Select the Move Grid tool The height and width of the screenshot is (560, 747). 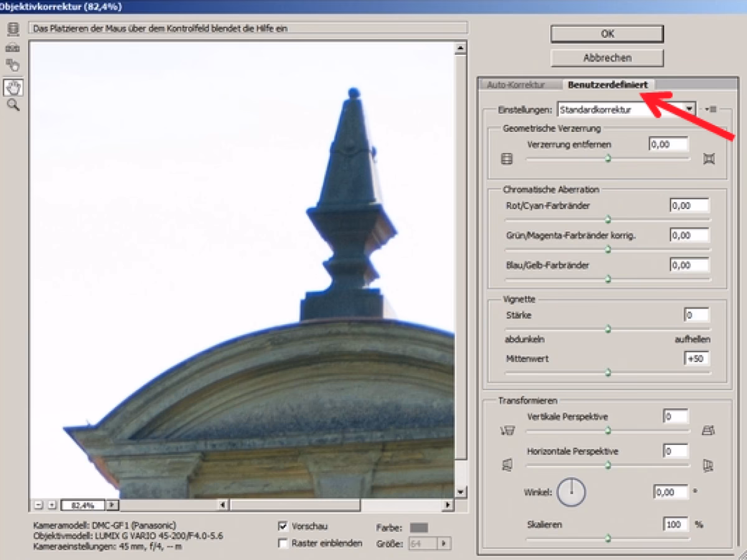click(12, 65)
